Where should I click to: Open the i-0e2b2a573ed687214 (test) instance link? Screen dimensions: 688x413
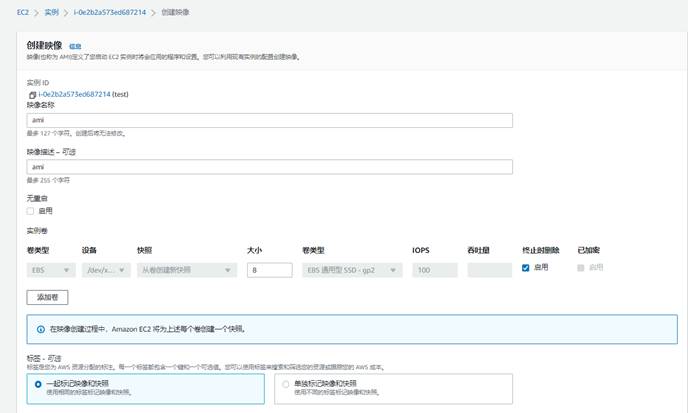click(x=75, y=94)
